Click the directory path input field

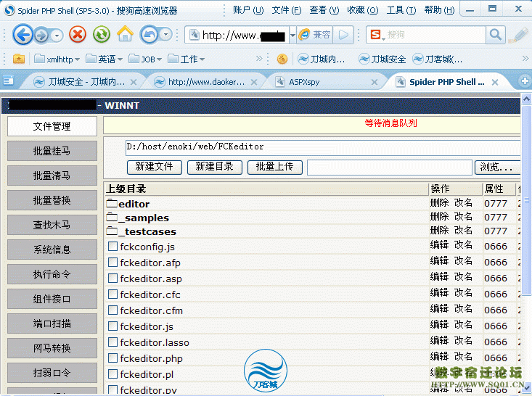[x=323, y=147]
